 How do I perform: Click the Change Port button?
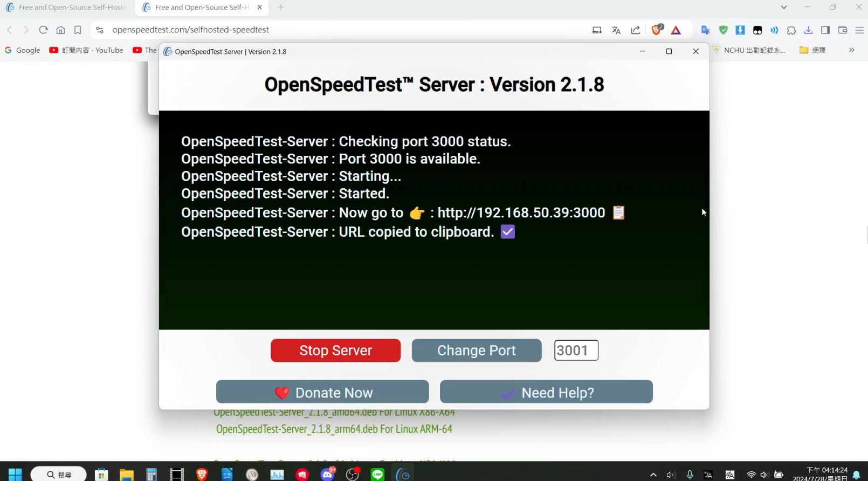coord(477,351)
